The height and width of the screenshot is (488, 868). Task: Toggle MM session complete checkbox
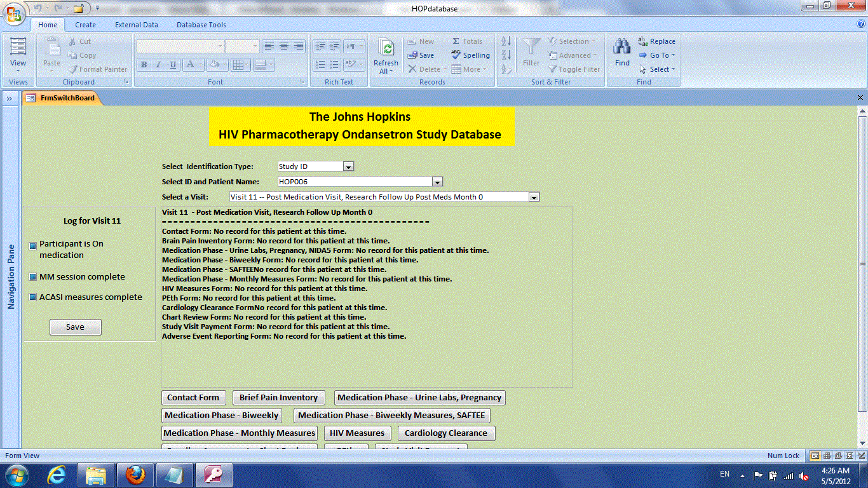33,277
